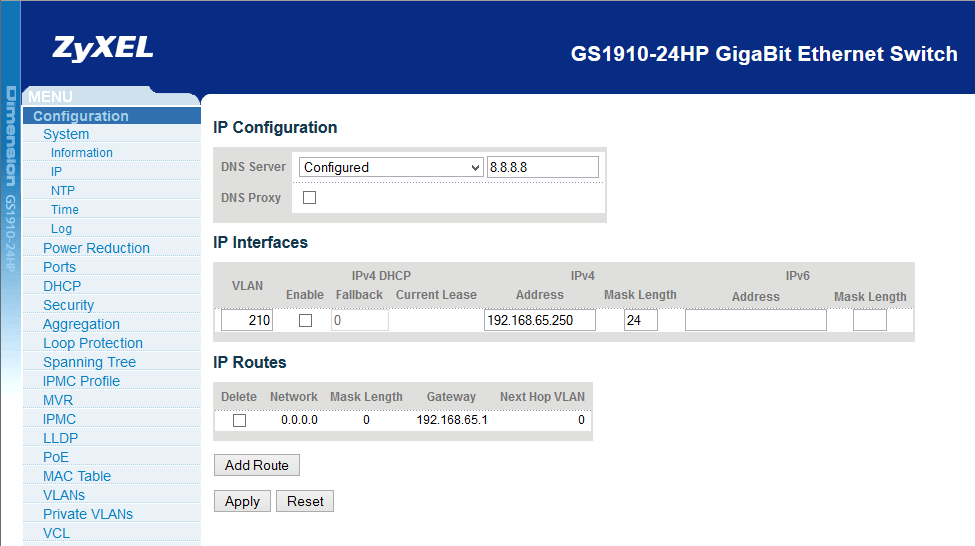Click the IPv6 Mask Length field
The width and height of the screenshot is (975, 546).
(870, 320)
